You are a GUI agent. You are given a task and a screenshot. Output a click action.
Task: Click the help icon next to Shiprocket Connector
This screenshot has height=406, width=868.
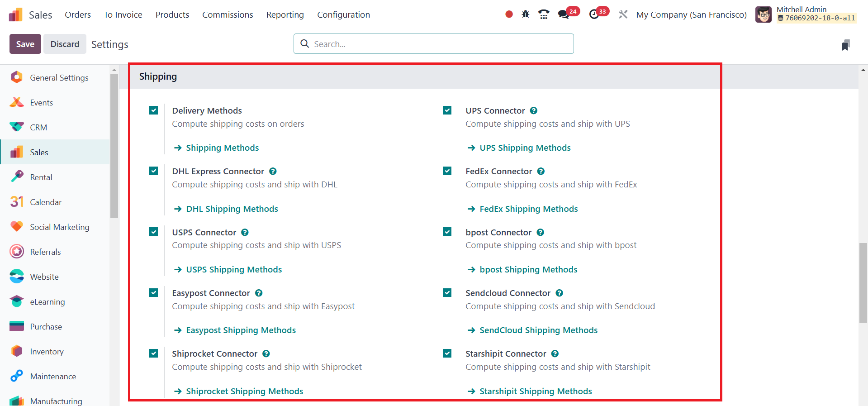(x=266, y=353)
